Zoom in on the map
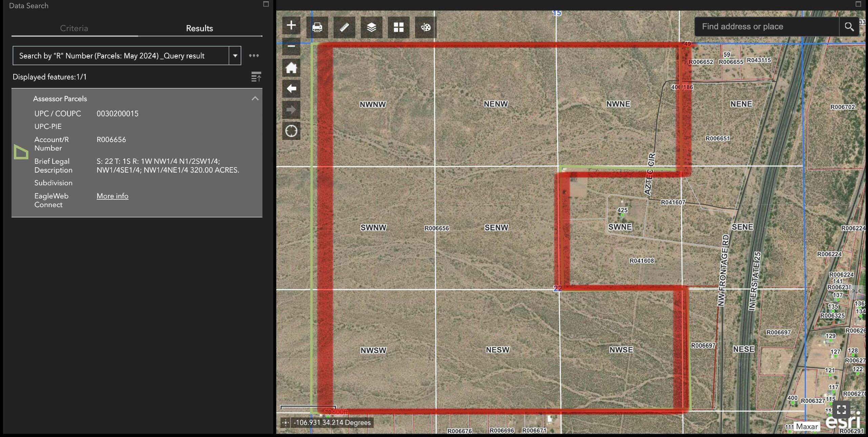This screenshot has height=437, width=868. click(x=291, y=25)
